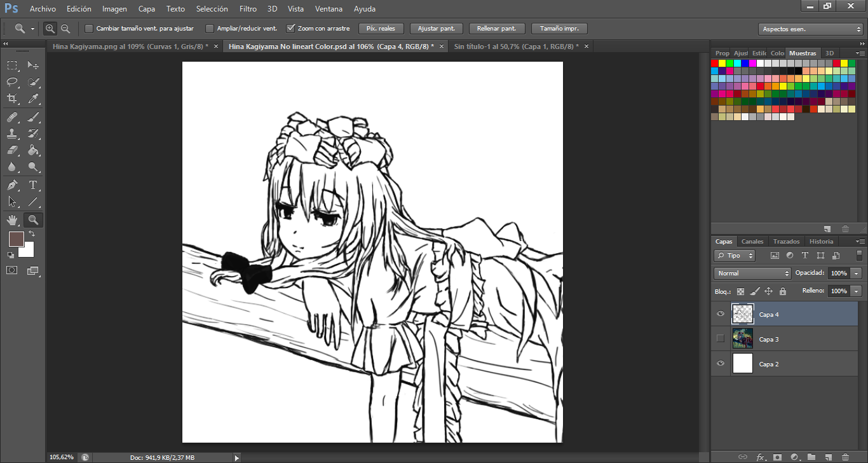Open the 'Aspectos esen.' workspace dropdown
Screen dimensions: 868x463
tap(810, 29)
